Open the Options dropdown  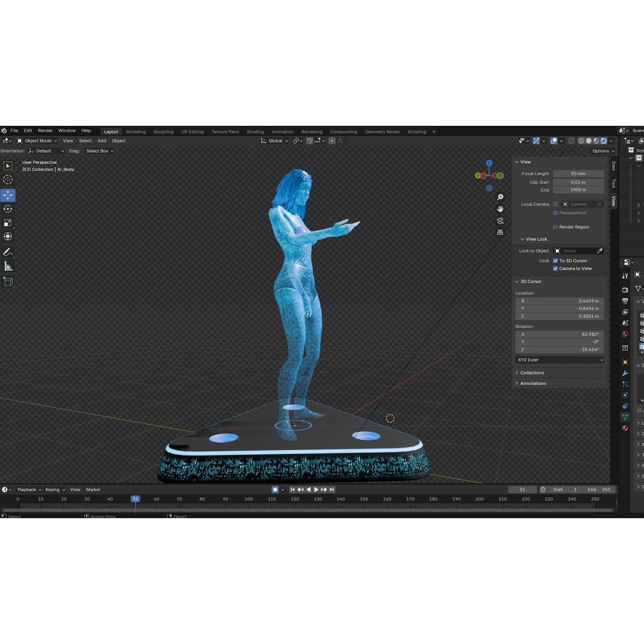click(603, 151)
